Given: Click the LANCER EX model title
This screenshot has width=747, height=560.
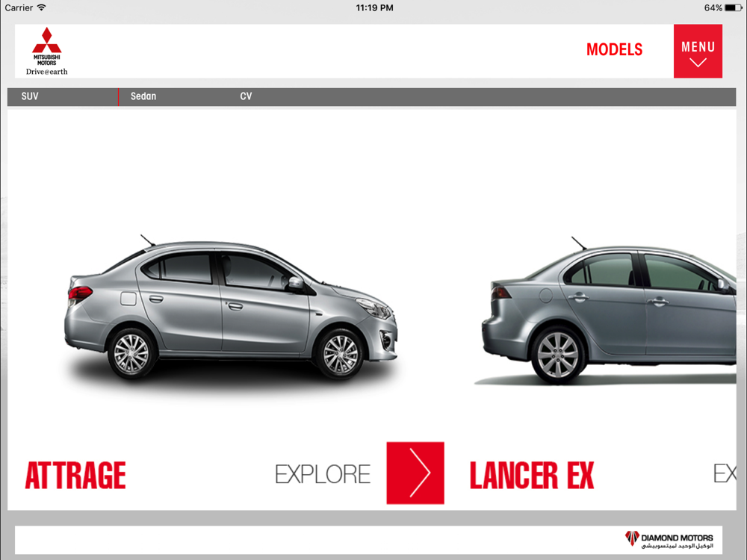Looking at the screenshot, I should [532, 475].
